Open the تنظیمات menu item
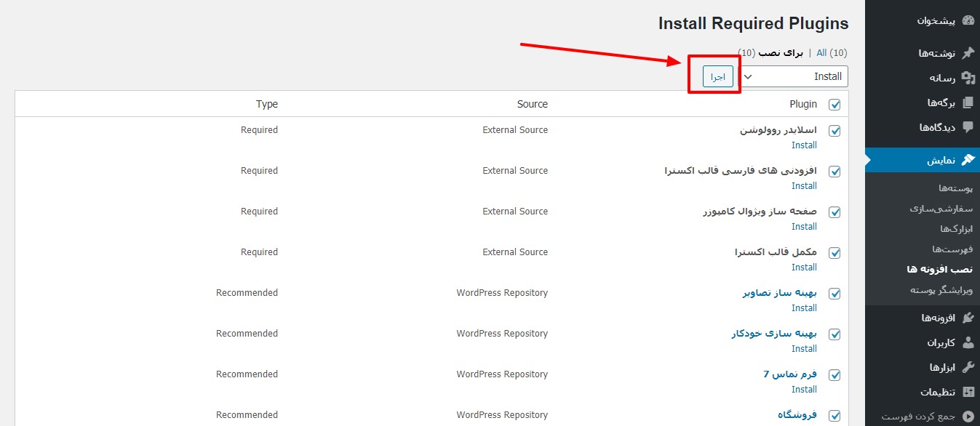The width and height of the screenshot is (980, 426). (923, 392)
